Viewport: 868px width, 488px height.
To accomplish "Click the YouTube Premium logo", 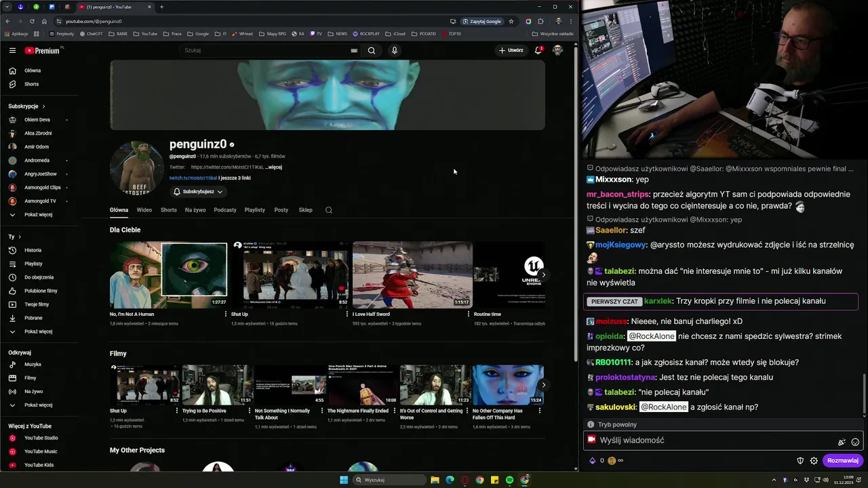I will point(43,50).
